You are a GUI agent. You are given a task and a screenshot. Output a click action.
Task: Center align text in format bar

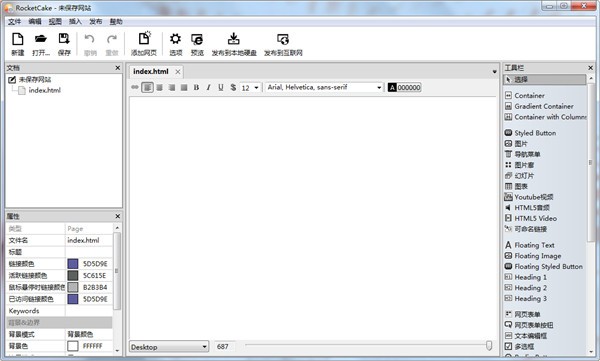click(x=160, y=87)
